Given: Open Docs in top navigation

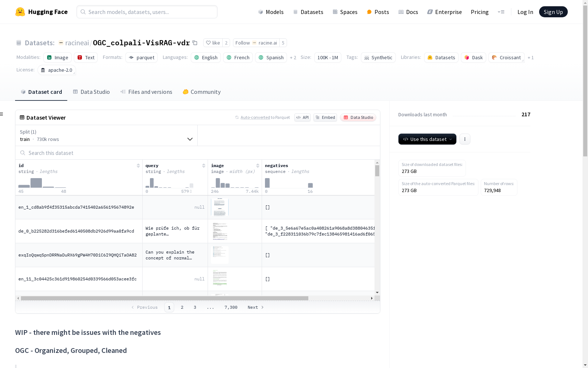Looking at the screenshot, I should [408, 12].
